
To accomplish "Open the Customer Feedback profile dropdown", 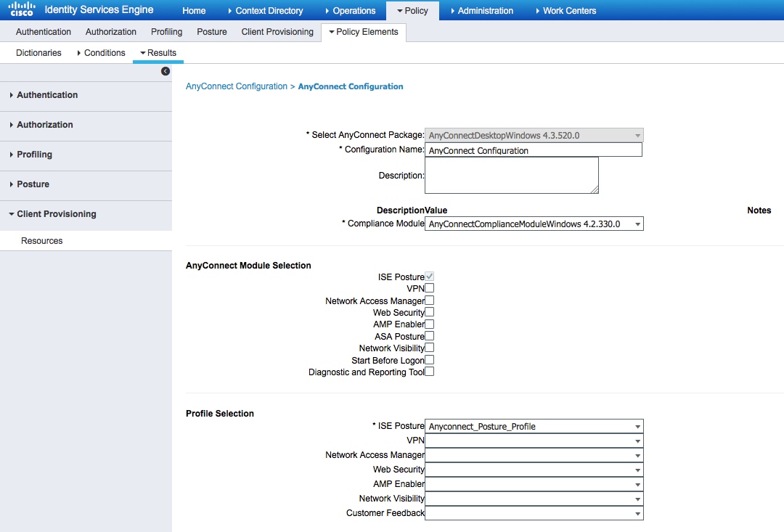I will 534,513.
